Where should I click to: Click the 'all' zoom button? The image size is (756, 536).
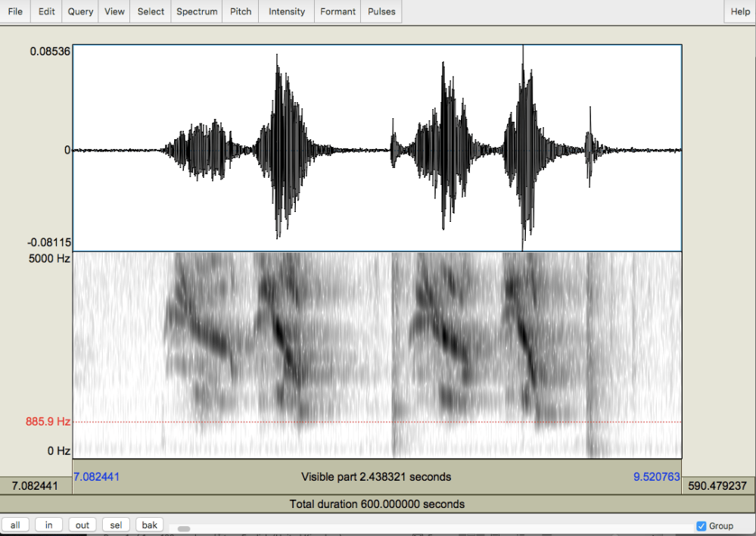pyautogui.click(x=15, y=525)
